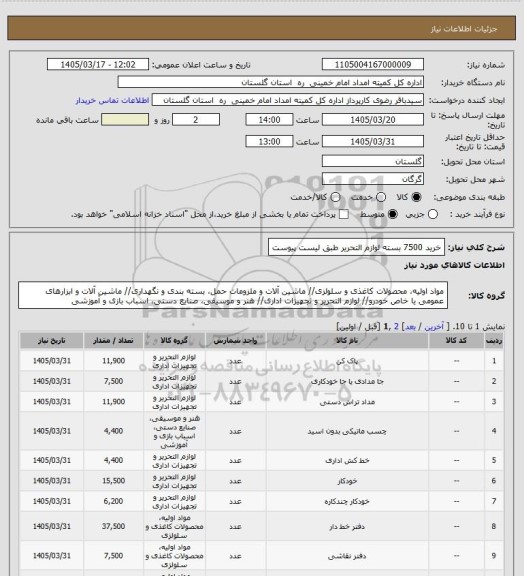Click the empty remaining hours field
The width and height of the screenshot is (524, 576).
click(125, 120)
